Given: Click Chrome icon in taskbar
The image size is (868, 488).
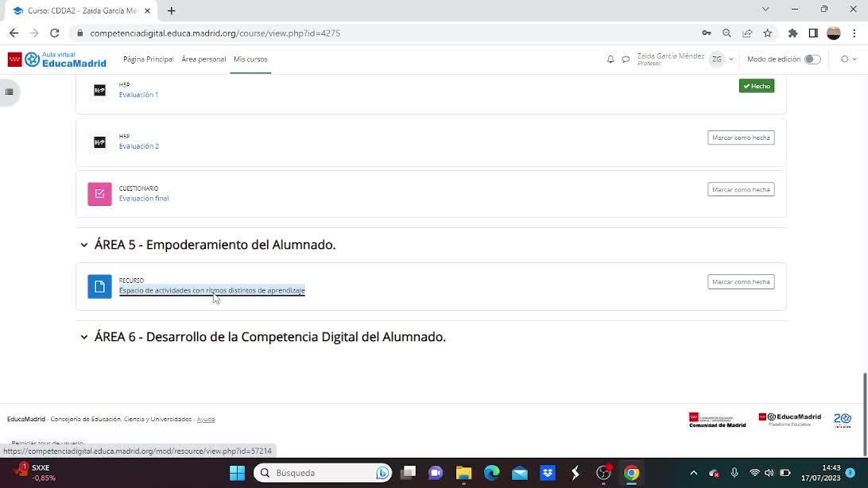Looking at the screenshot, I should click(x=632, y=473).
